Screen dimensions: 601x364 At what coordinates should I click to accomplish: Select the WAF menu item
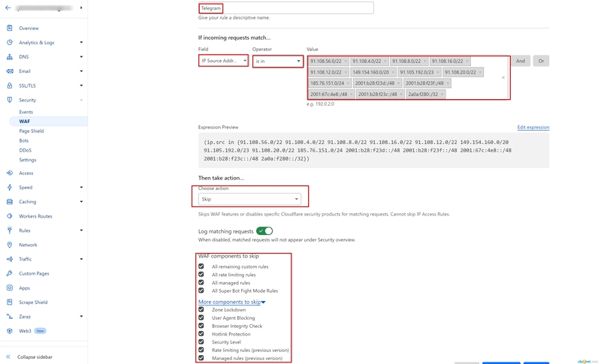48,122
